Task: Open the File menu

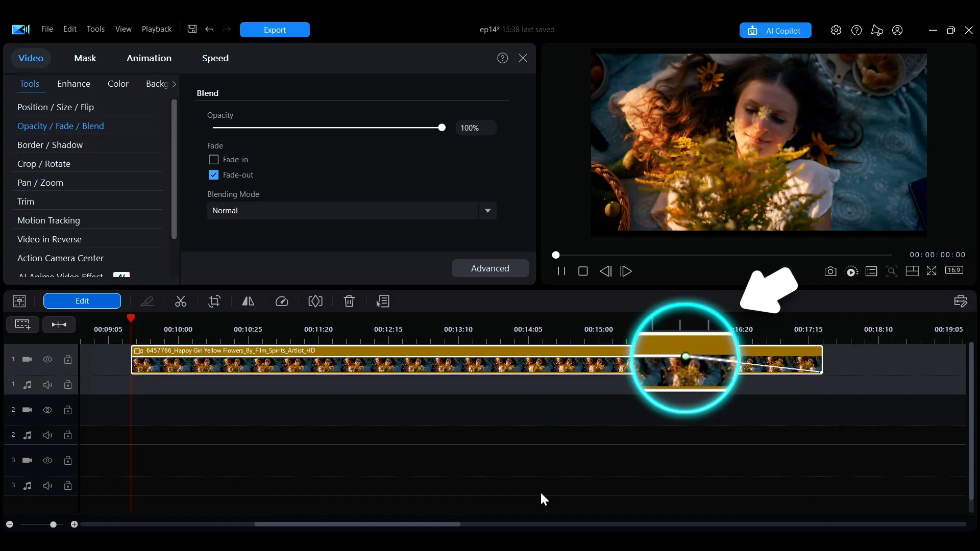Action: (x=47, y=29)
